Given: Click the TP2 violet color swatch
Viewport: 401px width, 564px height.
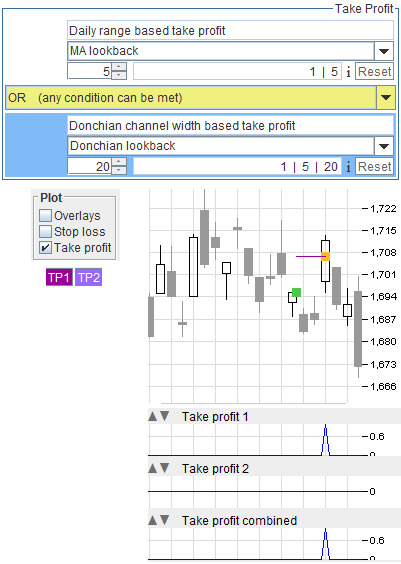Looking at the screenshot, I should tap(88, 277).
